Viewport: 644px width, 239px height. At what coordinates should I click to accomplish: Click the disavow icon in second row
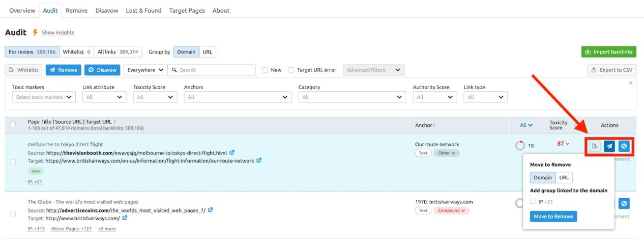(624, 203)
